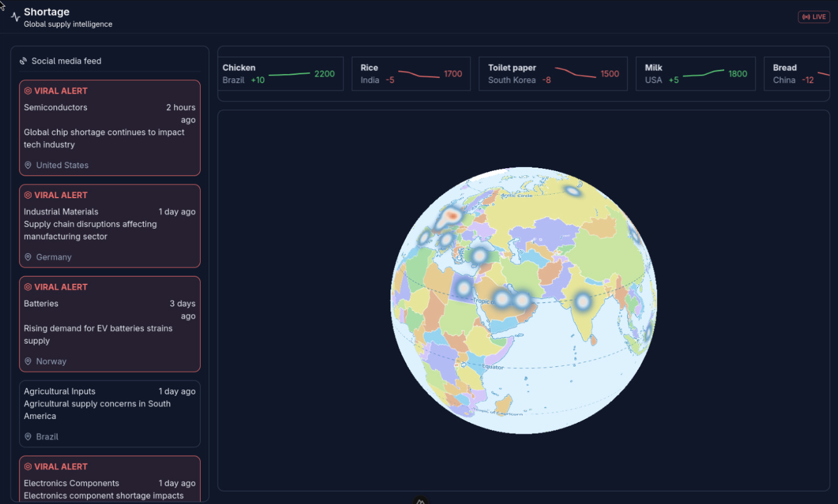Click the Equator label on the globe
The height and width of the screenshot is (504, 838).
[x=493, y=367]
